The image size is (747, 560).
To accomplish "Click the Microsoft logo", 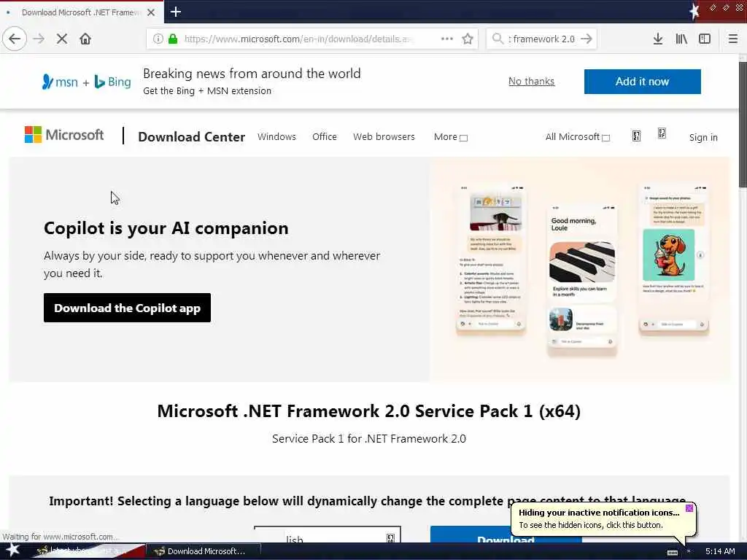I will tap(64, 135).
